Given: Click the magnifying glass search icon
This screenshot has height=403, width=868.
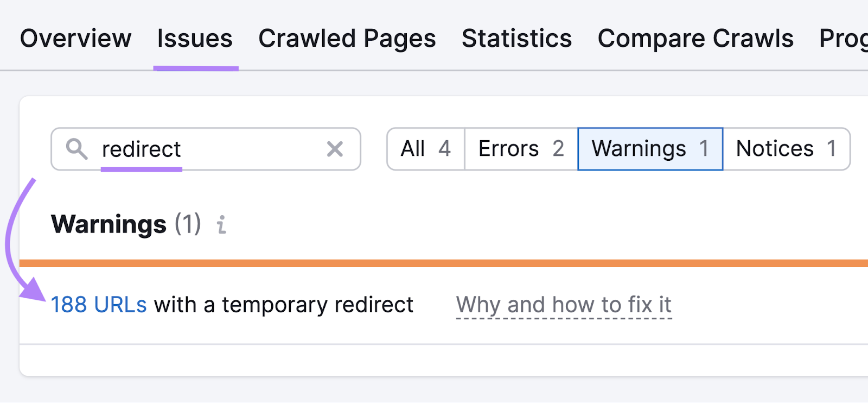Looking at the screenshot, I should [76, 149].
